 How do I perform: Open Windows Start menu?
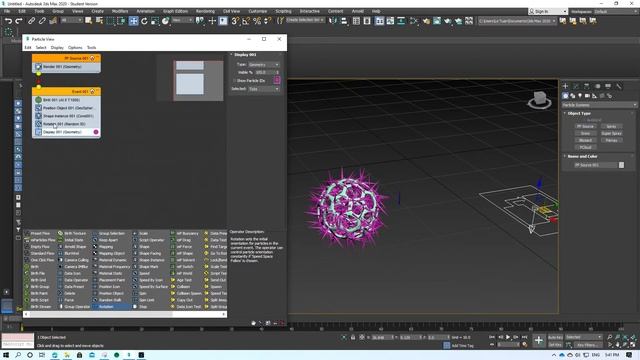(6, 355)
